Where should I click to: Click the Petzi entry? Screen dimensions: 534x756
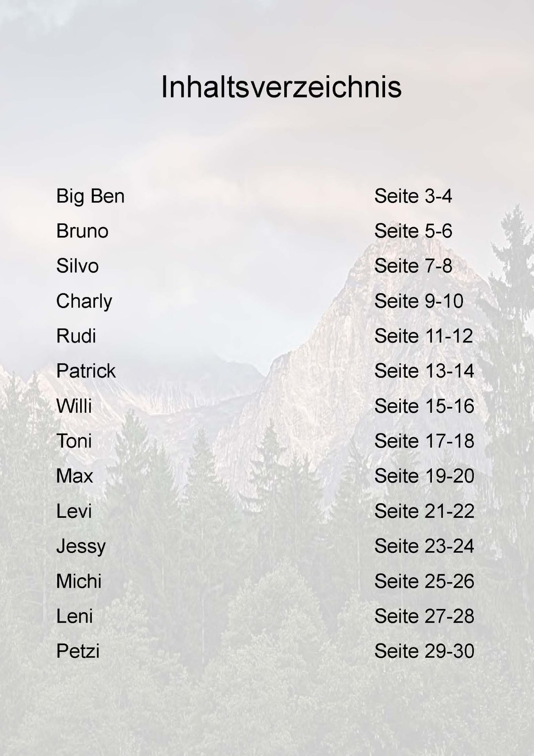pyautogui.click(x=78, y=651)
